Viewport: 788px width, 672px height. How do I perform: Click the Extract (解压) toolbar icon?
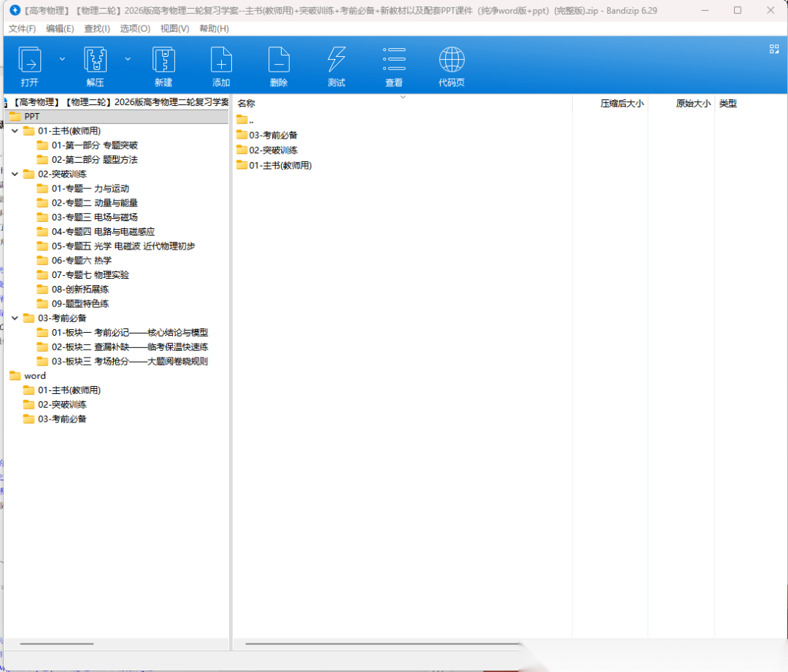(x=95, y=60)
